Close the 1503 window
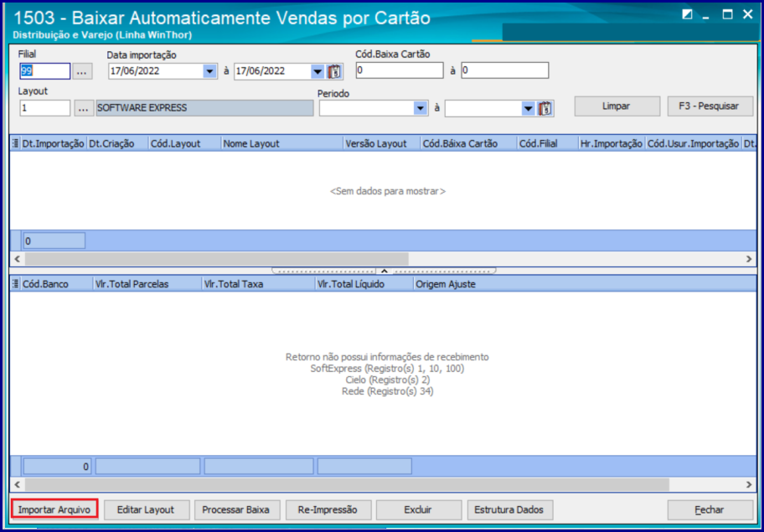The image size is (764, 532). click(x=748, y=15)
